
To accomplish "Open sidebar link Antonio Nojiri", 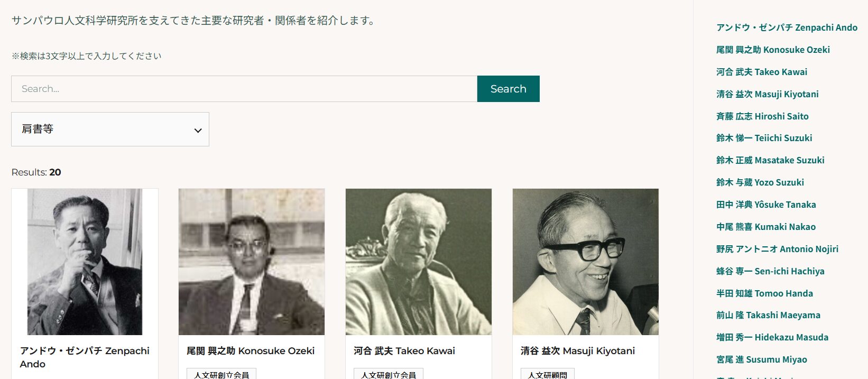I will 777,249.
